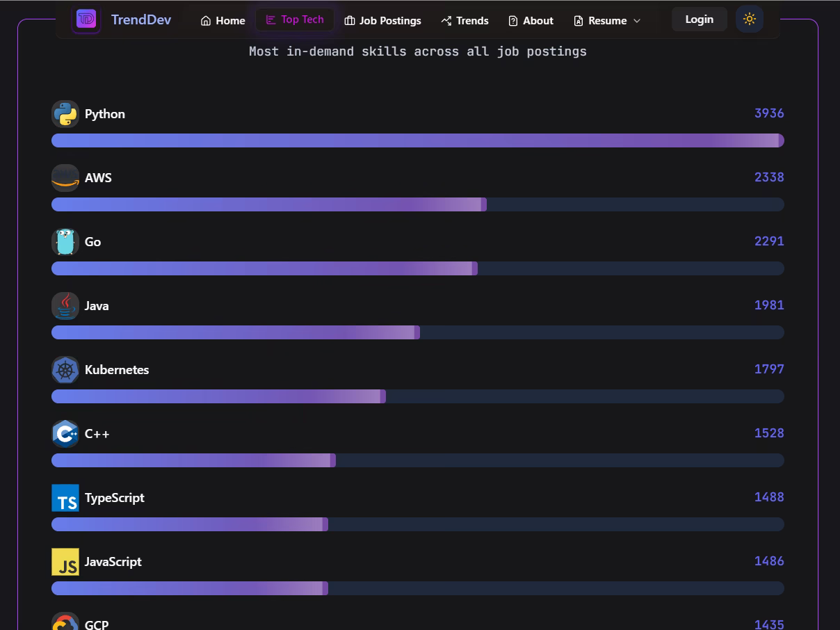Go to the Job Postings page
The image size is (840, 630).
(382, 21)
